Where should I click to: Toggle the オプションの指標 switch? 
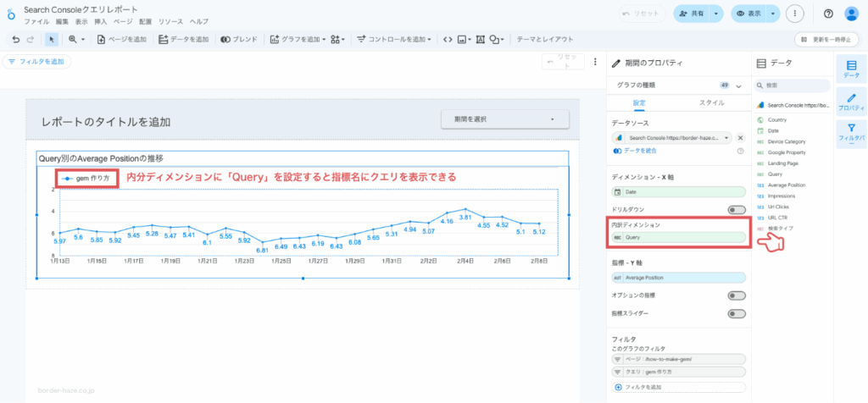pyautogui.click(x=737, y=295)
